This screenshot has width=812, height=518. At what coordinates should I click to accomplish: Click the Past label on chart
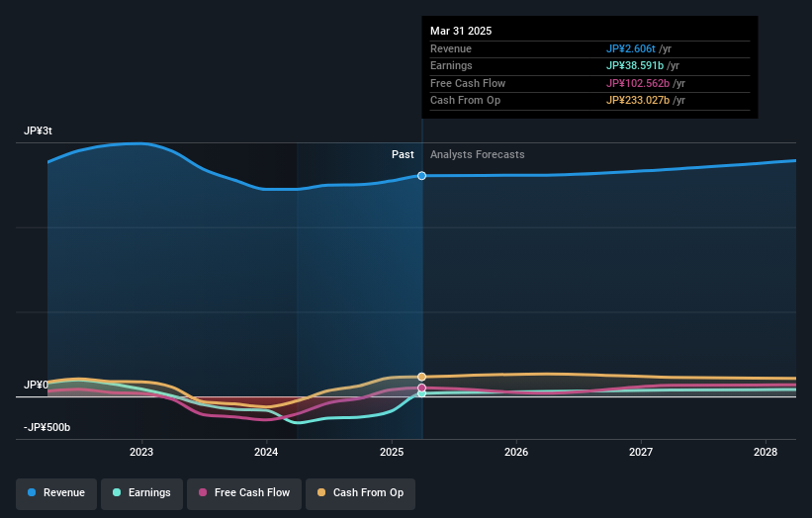point(403,155)
